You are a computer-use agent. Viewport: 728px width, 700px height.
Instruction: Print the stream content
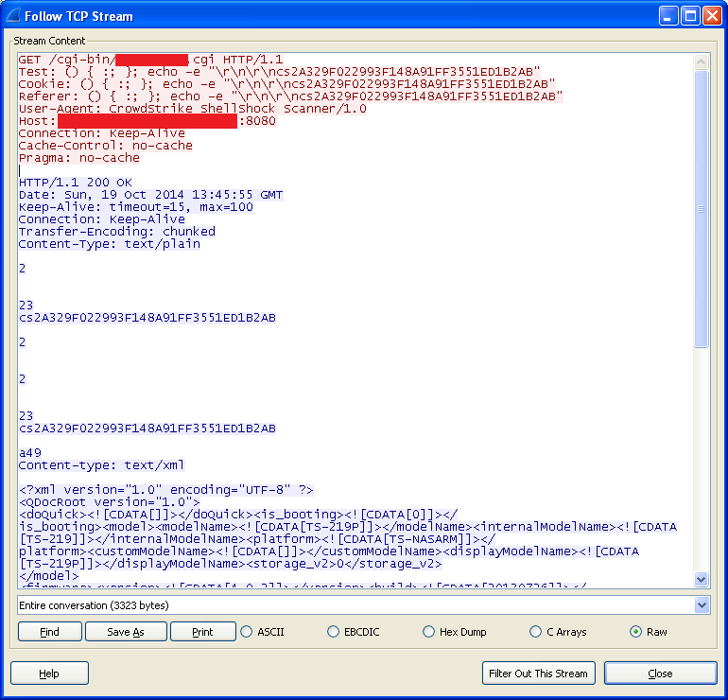coord(203,632)
